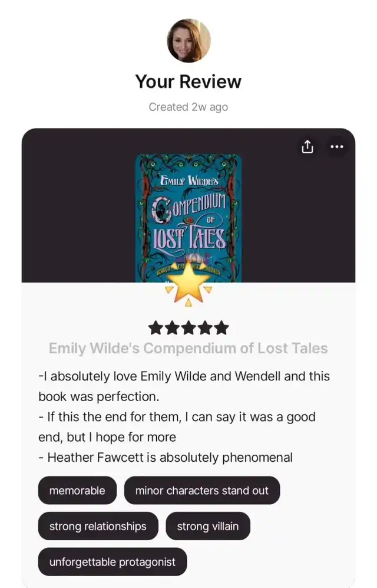Tap the 'strong relationships' tag
The width and height of the screenshot is (377, 588).
pyautogui.click(x=98, y=526)
